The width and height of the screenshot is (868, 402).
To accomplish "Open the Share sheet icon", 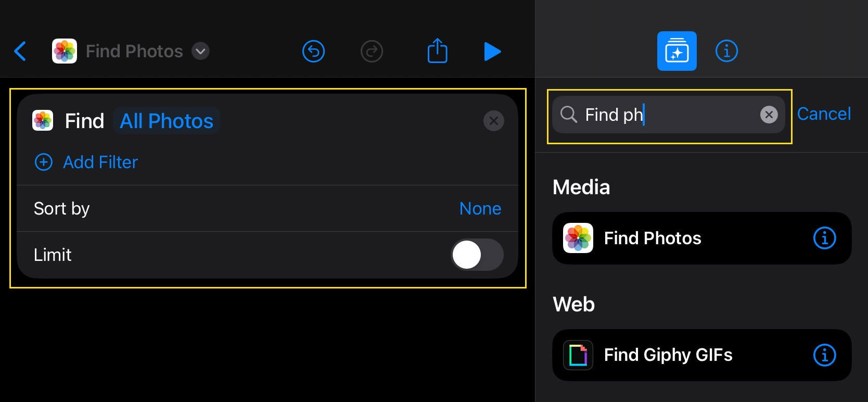I will click(x=437, y=51).
